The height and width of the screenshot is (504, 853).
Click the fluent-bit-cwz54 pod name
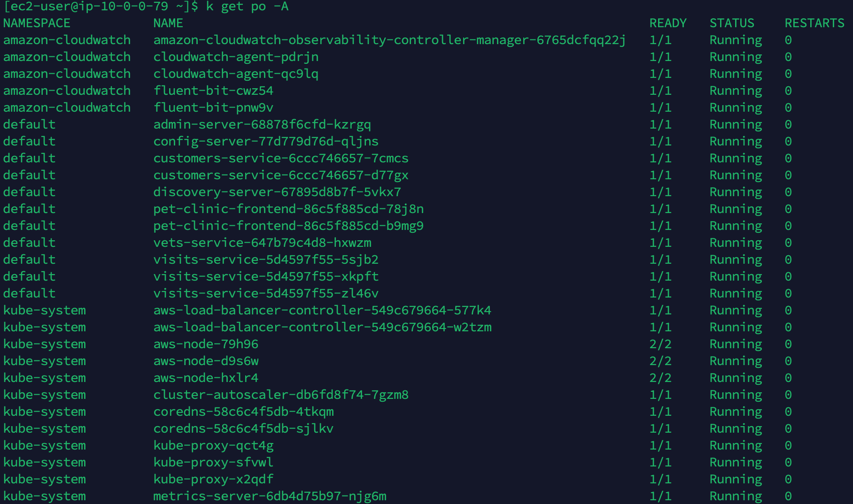[x=213, y=91]
